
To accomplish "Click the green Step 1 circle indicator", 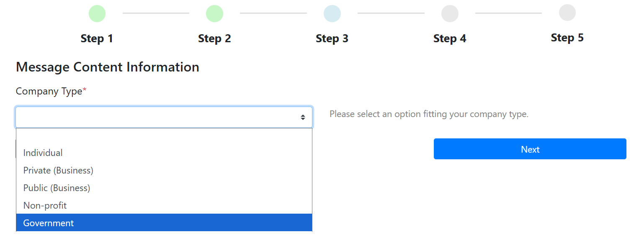I will coord(97,13).
